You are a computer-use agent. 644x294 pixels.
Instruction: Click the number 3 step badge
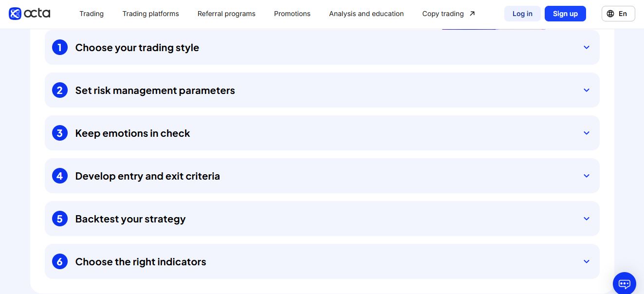[60, 133]
